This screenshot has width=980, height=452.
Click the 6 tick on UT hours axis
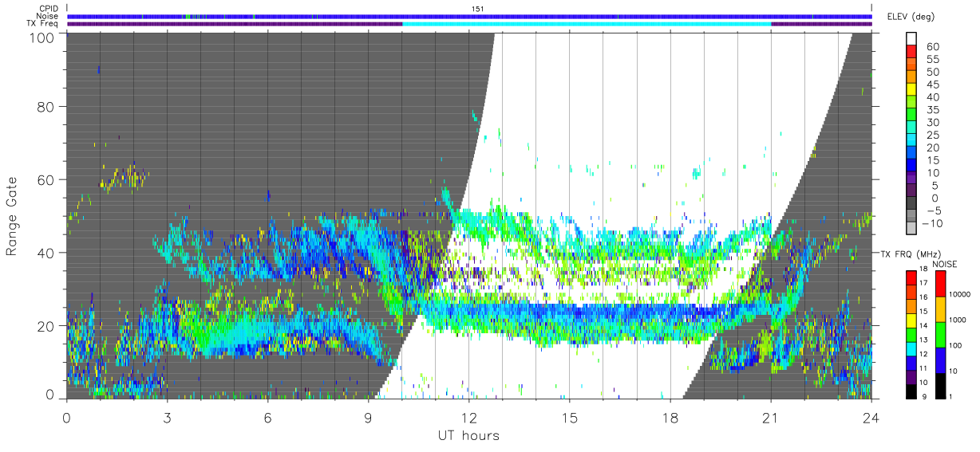[268, 416]
